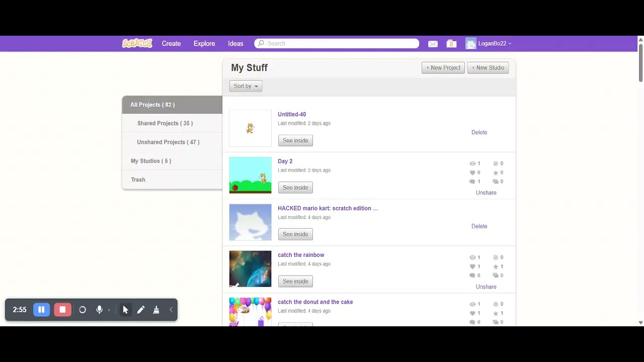Delete the HACKED mario kart project
This screenshot has height=362, width=644.
click(479, 226)
